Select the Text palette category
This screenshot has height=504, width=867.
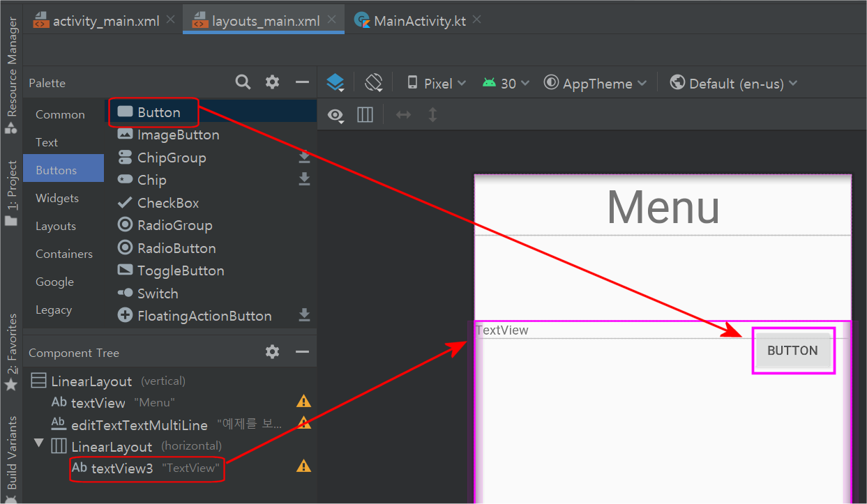tap(63, 142)
